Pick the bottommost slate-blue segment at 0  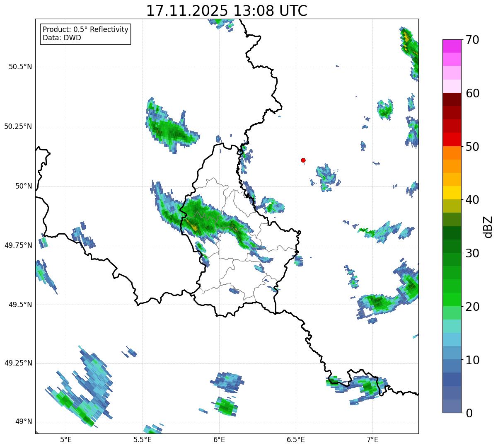(x=452, y=406)
